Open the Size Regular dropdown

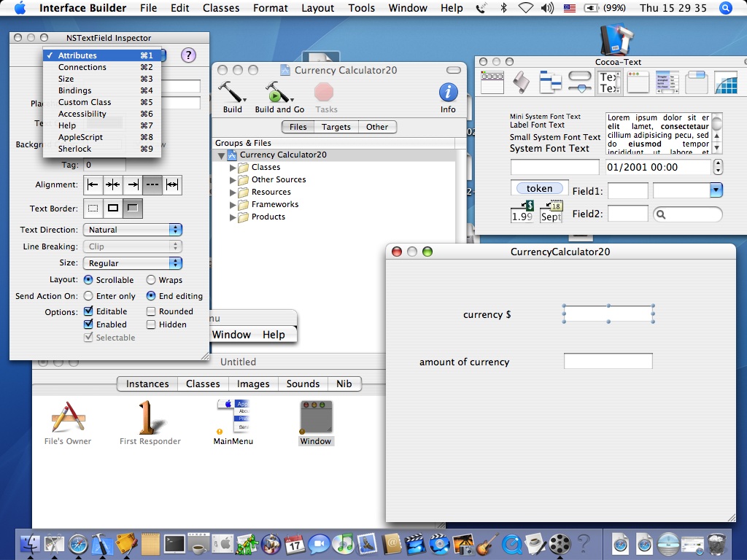tap(133, 262)
